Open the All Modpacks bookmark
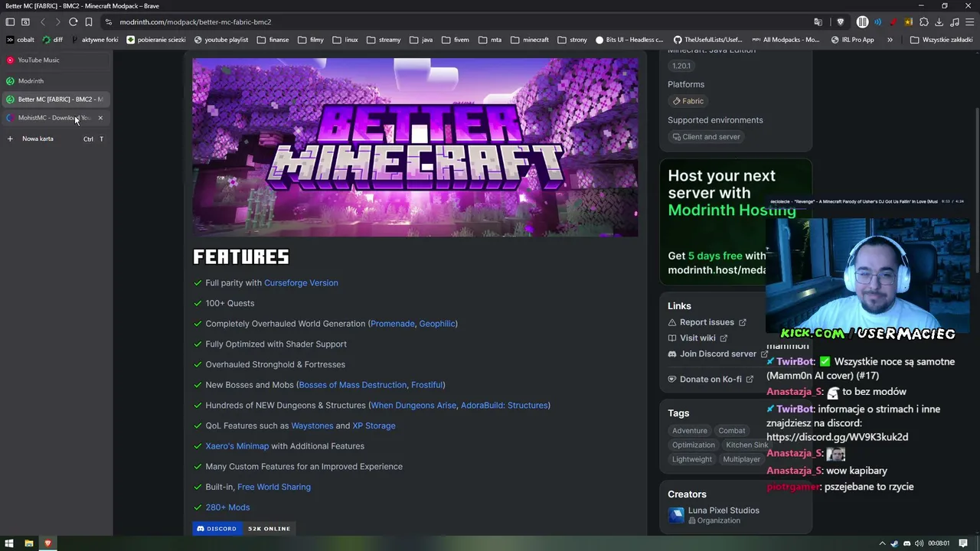980x551 pixels. 786,40
